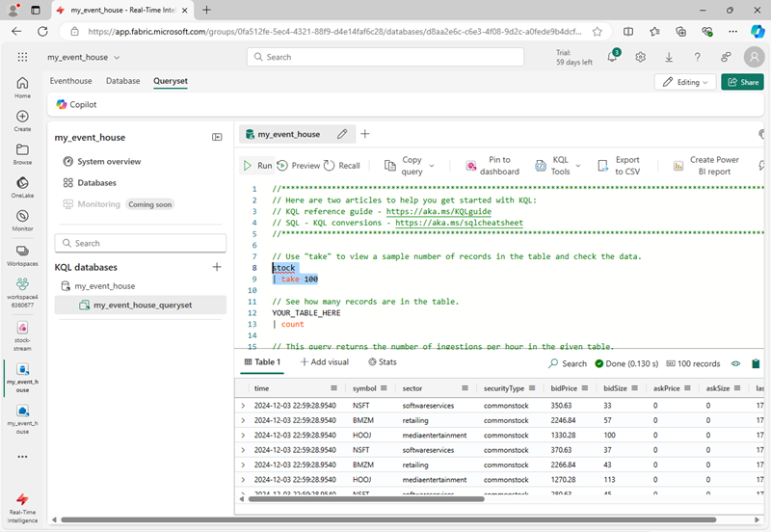Open the help question mark icon
The image size is (771, 532).
coord(697,57)
